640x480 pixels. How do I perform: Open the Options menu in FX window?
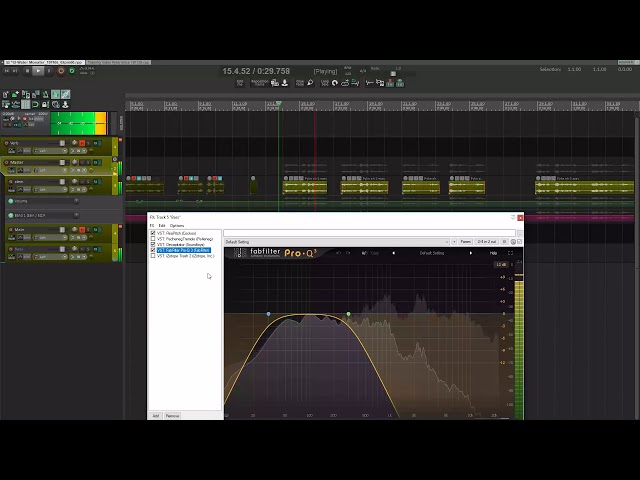(177, 226)
